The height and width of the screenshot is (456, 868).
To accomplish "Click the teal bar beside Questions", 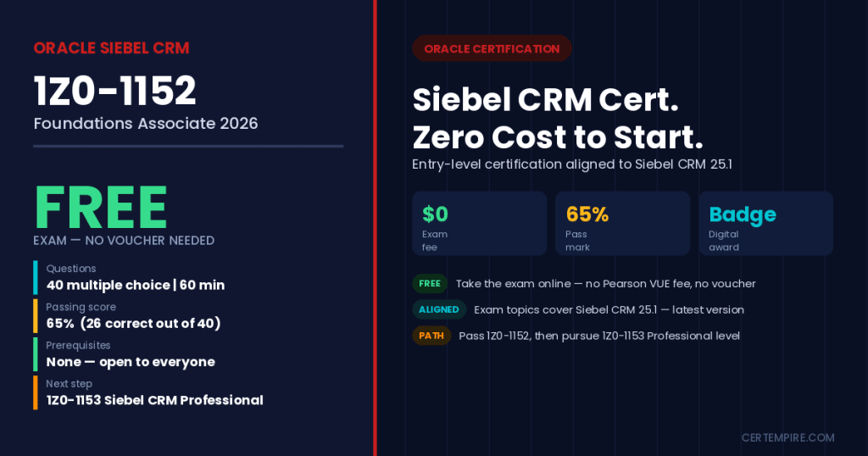I will click(36, 277).
